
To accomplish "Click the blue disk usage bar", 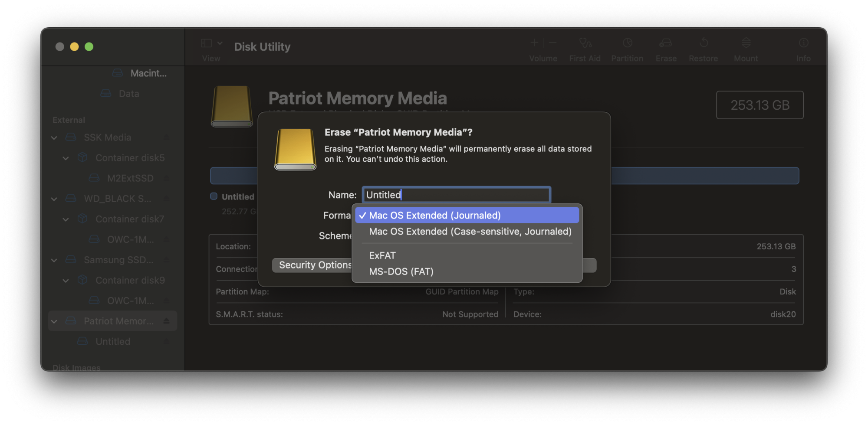I will [504, 176].
